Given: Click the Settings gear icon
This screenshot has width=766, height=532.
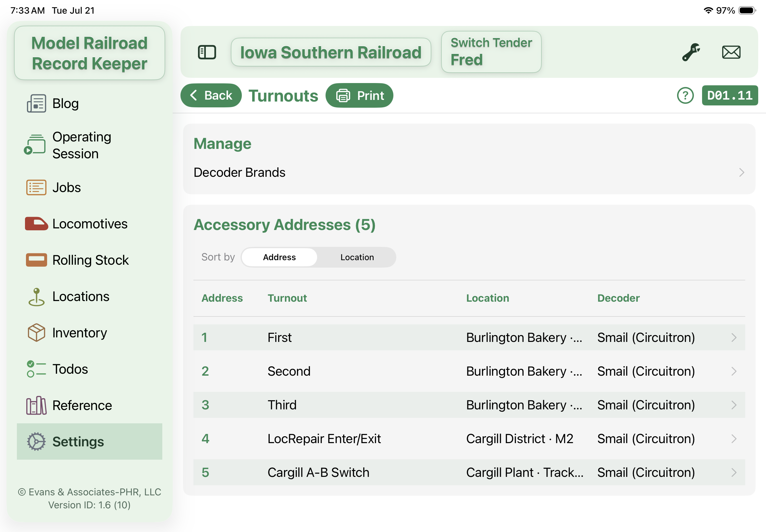Looking at the screenshot, I should tap(36, 442).
